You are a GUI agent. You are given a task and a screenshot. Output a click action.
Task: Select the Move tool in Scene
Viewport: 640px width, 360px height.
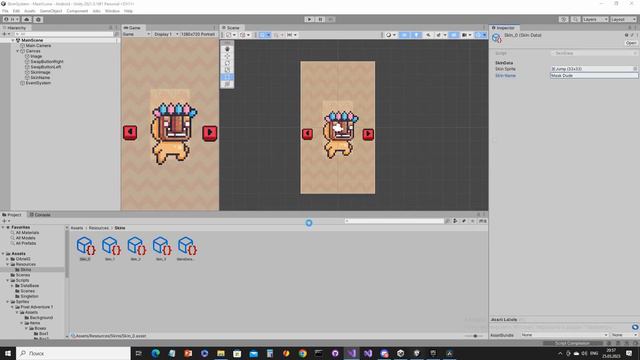[227, 56]
